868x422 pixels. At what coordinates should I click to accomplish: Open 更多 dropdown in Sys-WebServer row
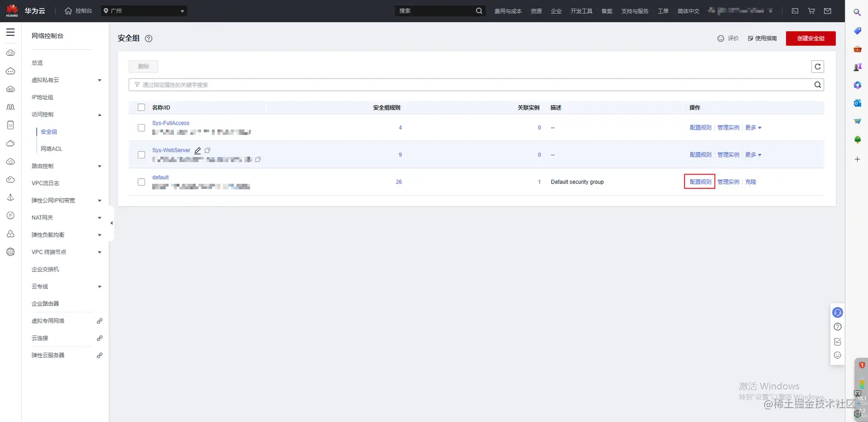coord(753,155)
